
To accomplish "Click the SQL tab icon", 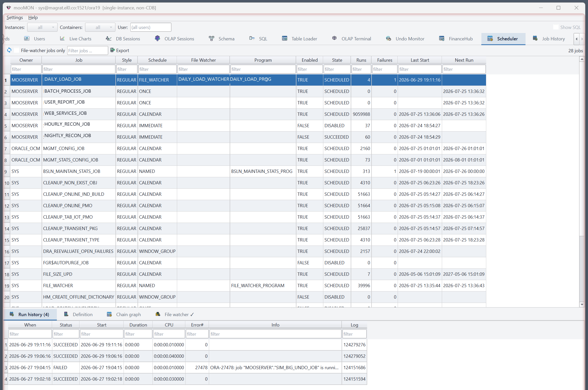I will click(252, 39).
